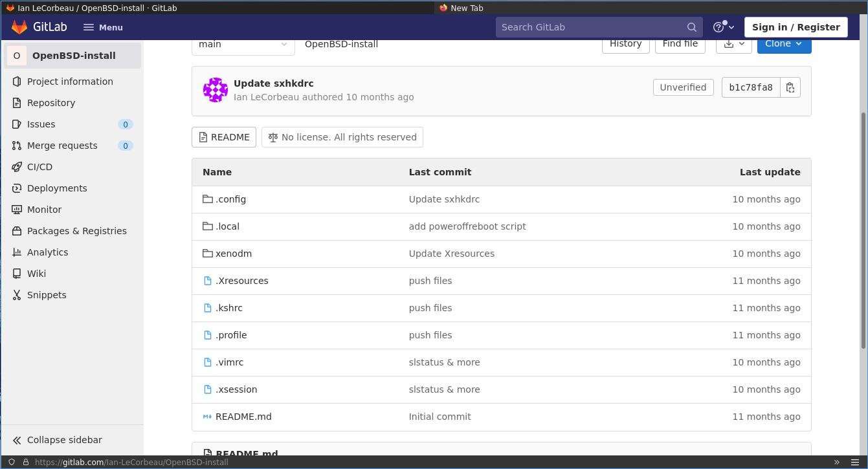Open the add poweroffreboot script commit
The height and width of the screenshot is (469, 868).
467,226
